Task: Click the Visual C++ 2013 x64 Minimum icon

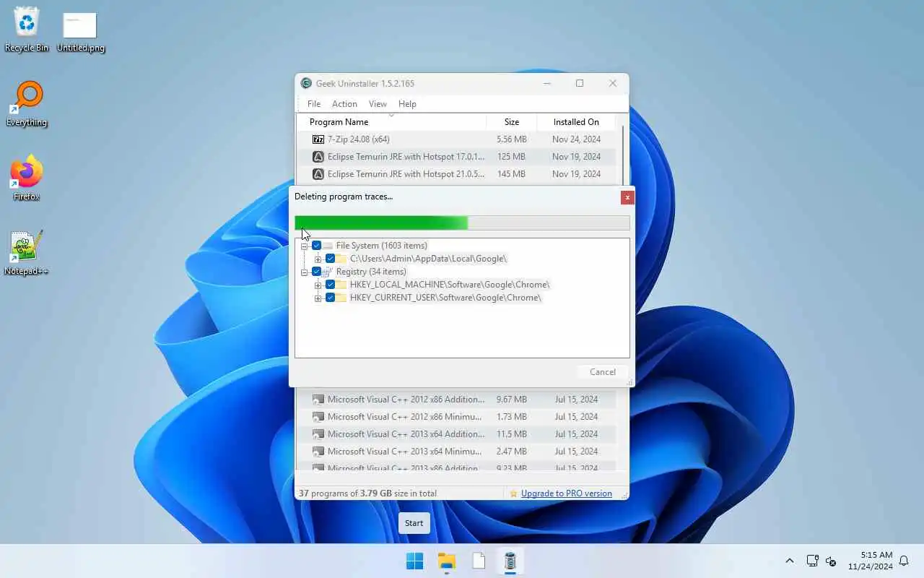Action: (318, 452)
